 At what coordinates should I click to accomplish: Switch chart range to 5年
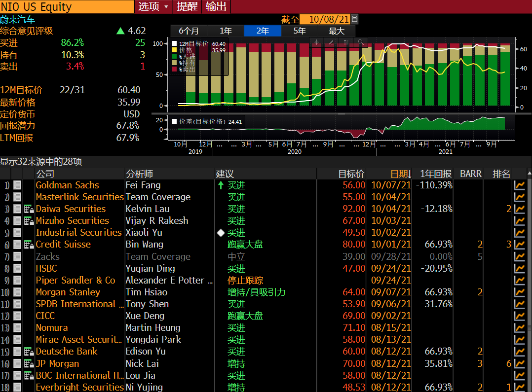click(300, 31)
